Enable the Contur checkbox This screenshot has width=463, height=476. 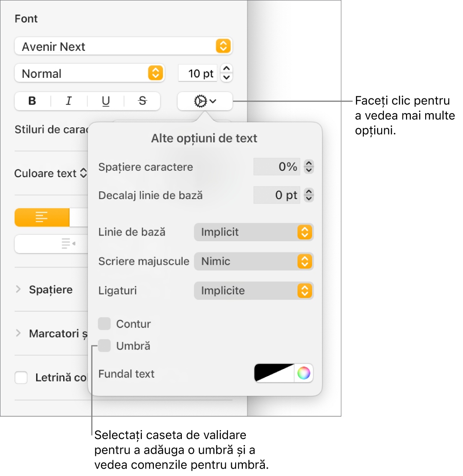click(104, 324)
